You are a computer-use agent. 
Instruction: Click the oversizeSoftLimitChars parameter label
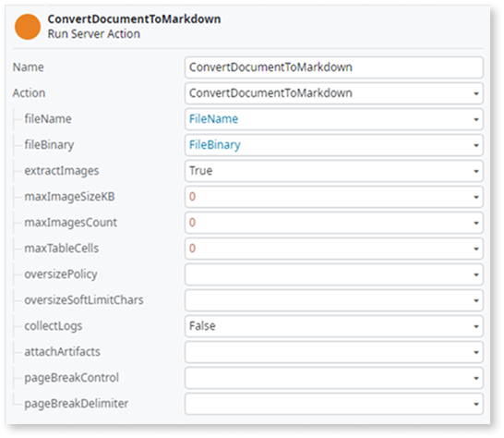click(x=84, y=300)
